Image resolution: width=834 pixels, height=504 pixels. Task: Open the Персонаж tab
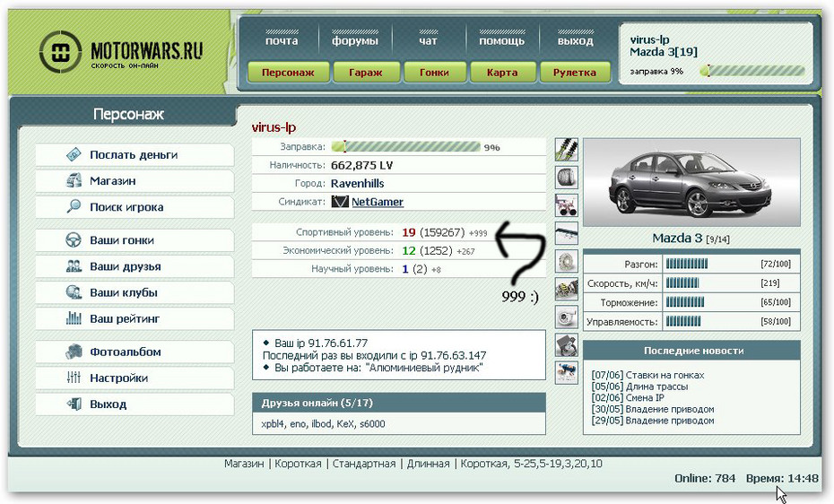[288, 73]
